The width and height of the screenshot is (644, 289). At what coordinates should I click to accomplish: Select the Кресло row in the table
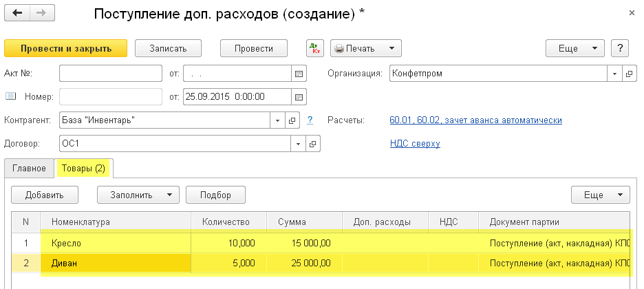(116, 242)
